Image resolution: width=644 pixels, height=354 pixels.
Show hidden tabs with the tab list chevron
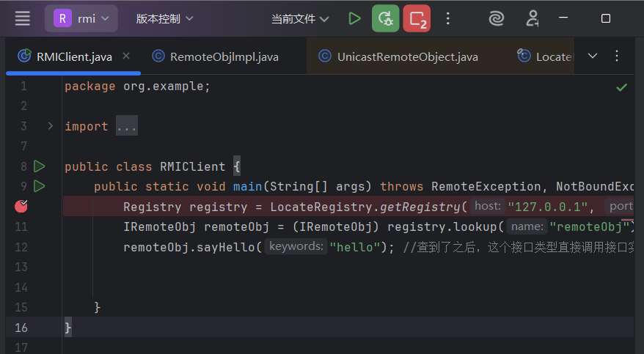[x=593, y=56]
